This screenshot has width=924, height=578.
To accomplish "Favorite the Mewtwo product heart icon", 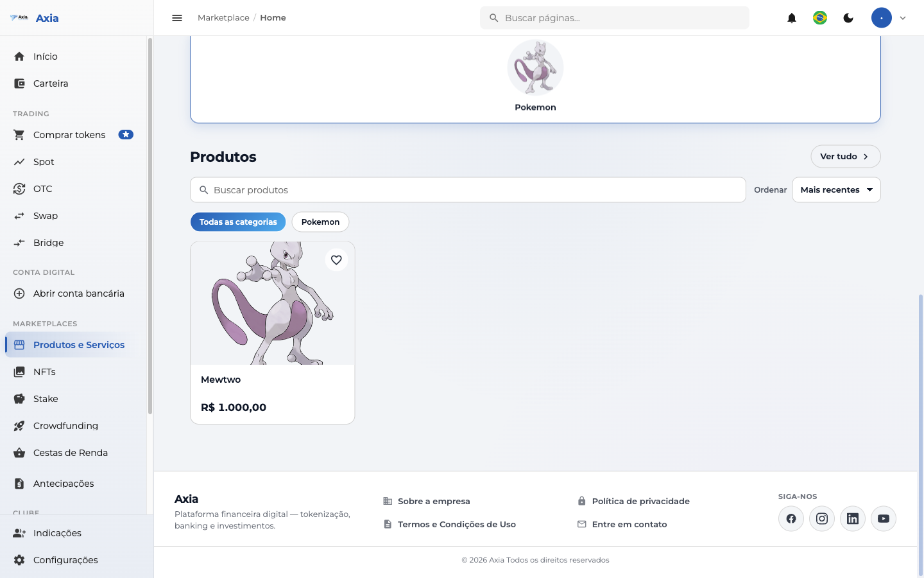I will click(x=336, y=260).
